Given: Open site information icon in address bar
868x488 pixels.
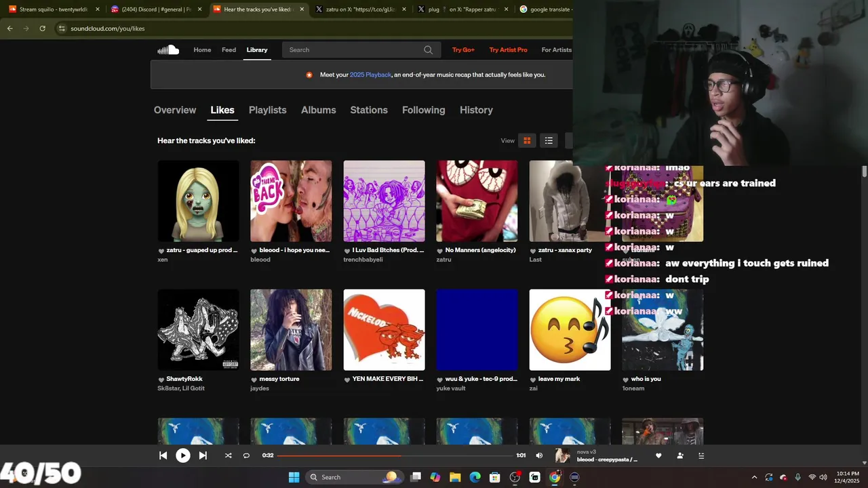Looking at the screenshot, I should (62, 28).
